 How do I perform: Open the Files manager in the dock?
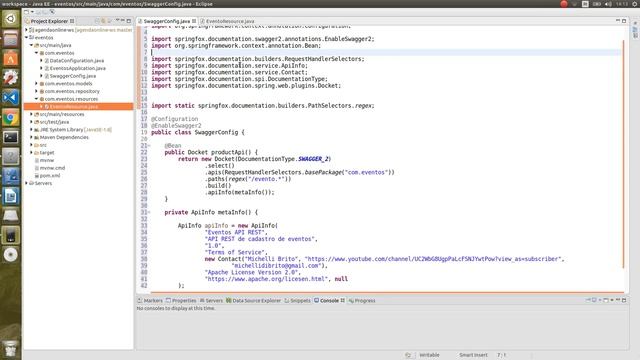[x=11, y=39]
